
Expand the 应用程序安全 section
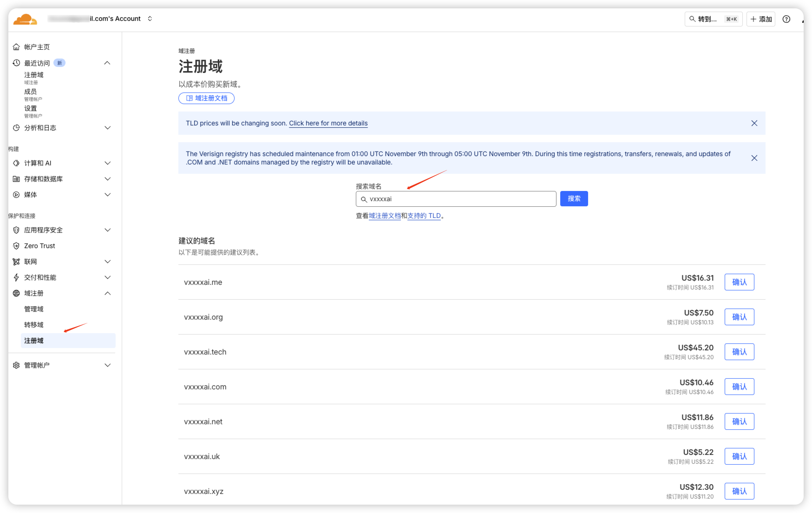[107, 230]
